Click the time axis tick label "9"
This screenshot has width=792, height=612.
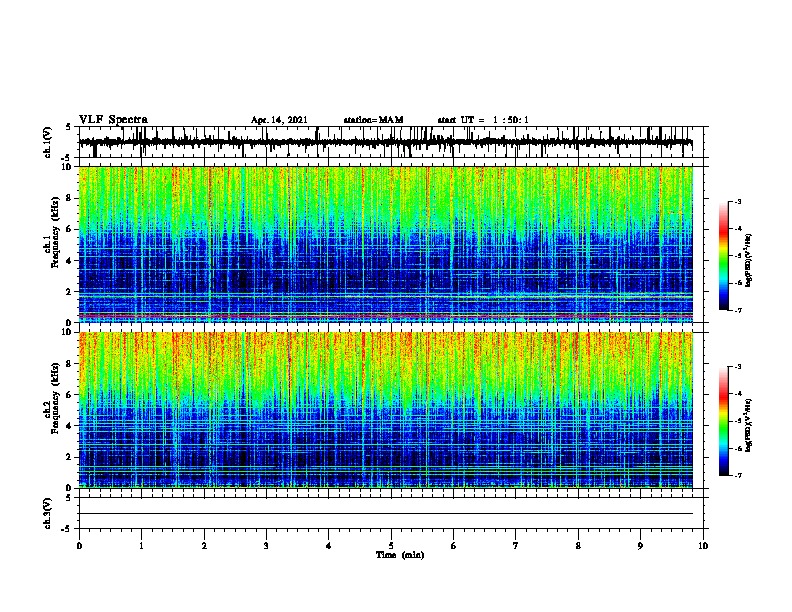(640, 546)
